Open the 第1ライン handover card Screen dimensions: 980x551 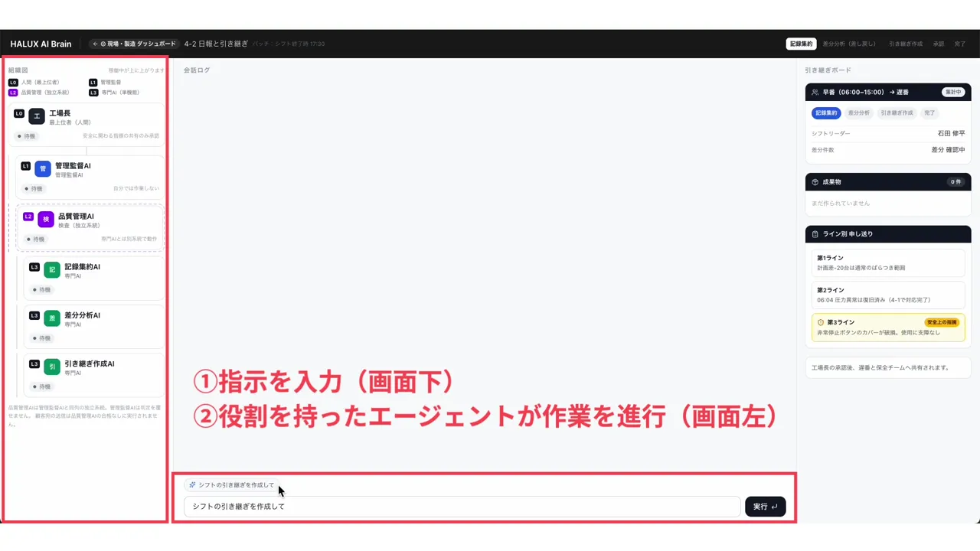pos(888,262)
